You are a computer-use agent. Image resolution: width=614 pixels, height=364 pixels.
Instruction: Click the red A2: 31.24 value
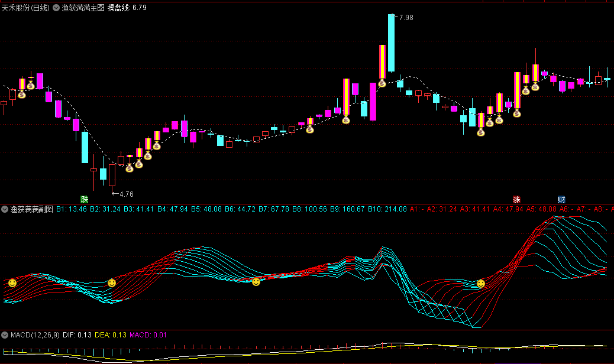click(x=442, y=209)
